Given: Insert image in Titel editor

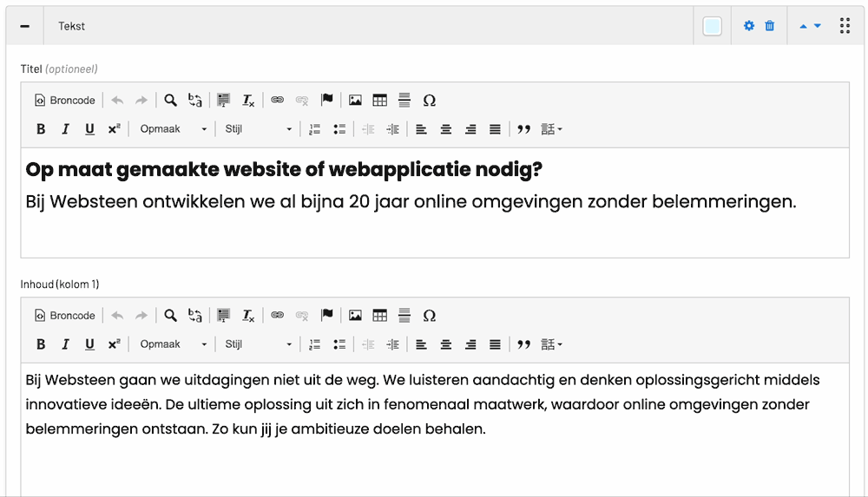Looking at the screenshot, I should 355,100.
